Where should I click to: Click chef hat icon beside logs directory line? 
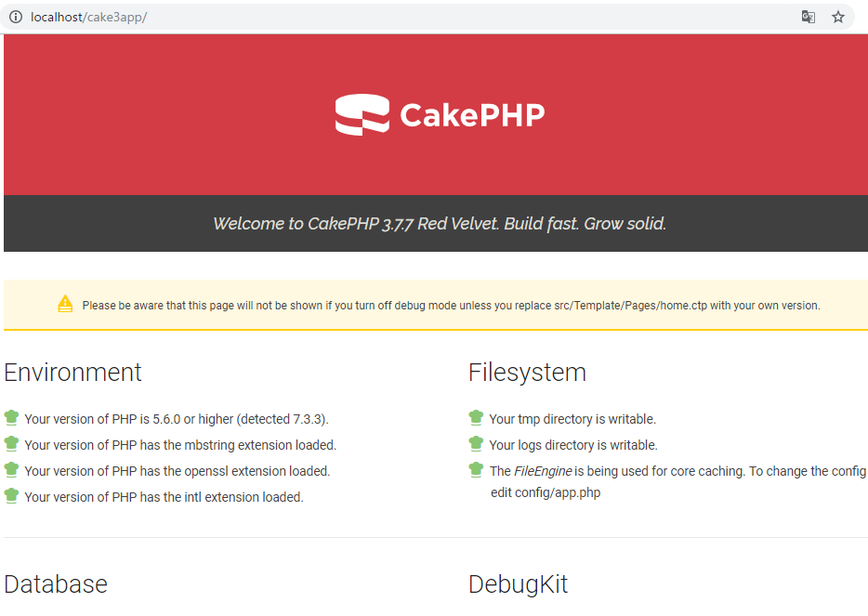(x=476, y=443)
